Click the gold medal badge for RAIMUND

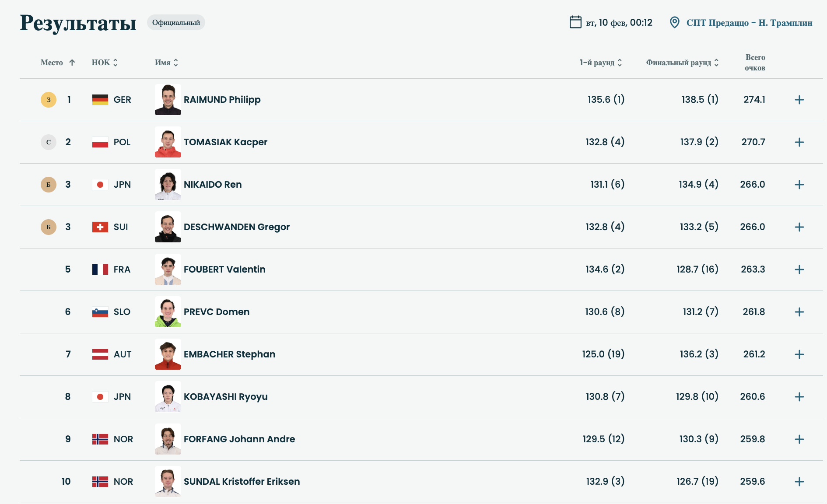pos(49,100)
